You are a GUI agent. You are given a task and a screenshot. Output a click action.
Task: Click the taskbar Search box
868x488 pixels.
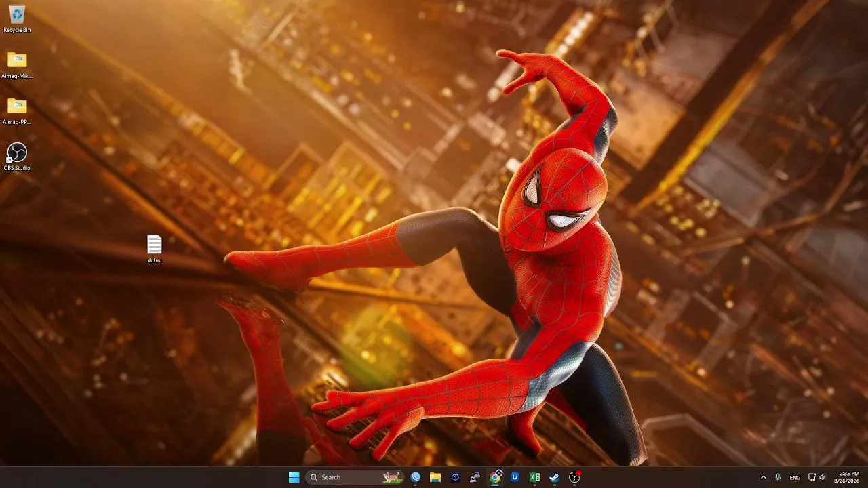point(355,477)
